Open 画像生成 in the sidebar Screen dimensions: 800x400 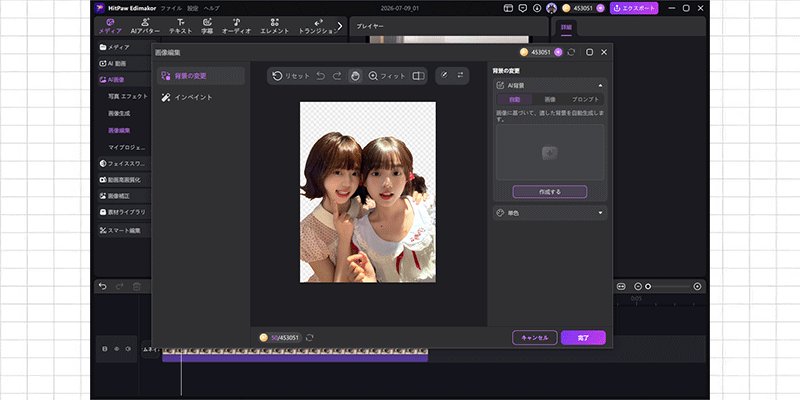[x=119, y=113]
